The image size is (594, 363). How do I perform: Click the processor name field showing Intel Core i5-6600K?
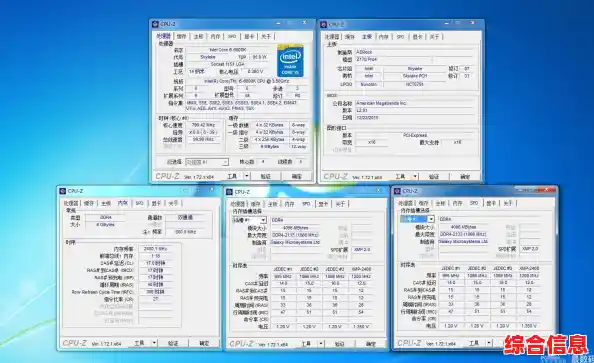coord(228,50)
